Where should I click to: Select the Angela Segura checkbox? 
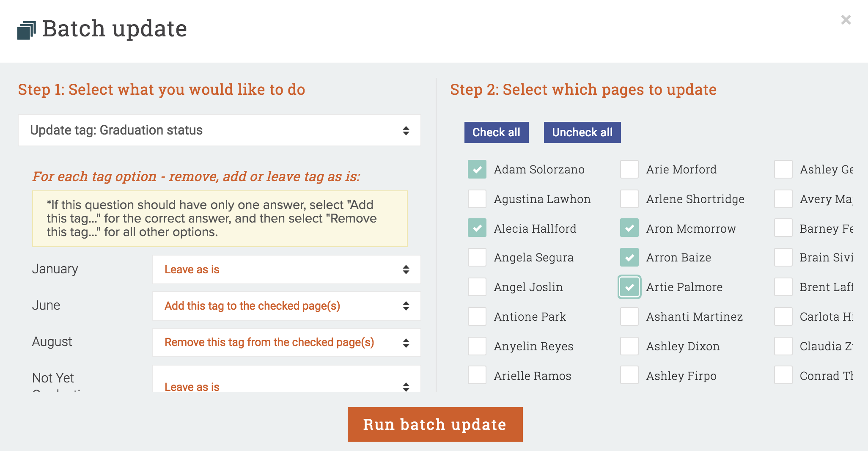click(x=477, y=257)
